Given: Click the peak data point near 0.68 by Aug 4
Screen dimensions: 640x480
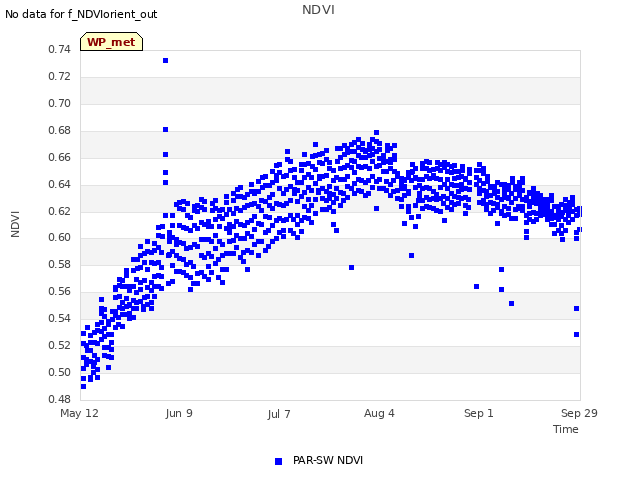Looking at the screenshot, I should (376, 133).
